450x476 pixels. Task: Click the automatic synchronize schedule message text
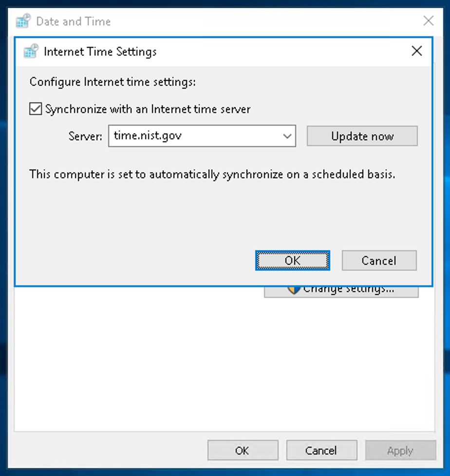tap(212, 175)
